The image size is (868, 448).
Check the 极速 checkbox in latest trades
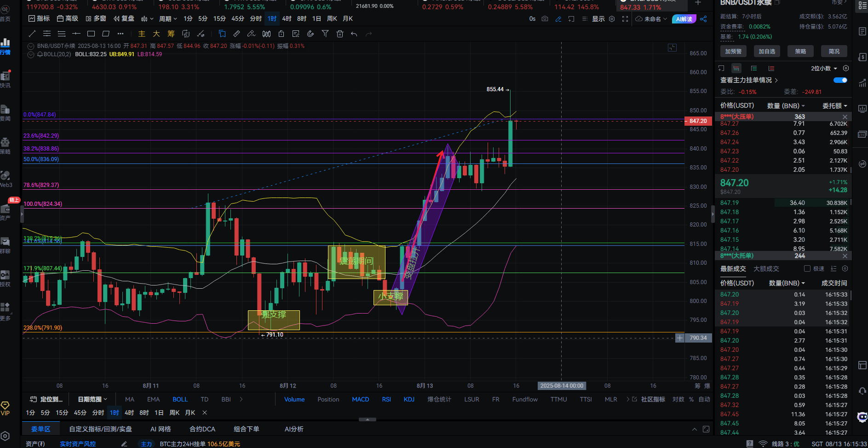807,268
